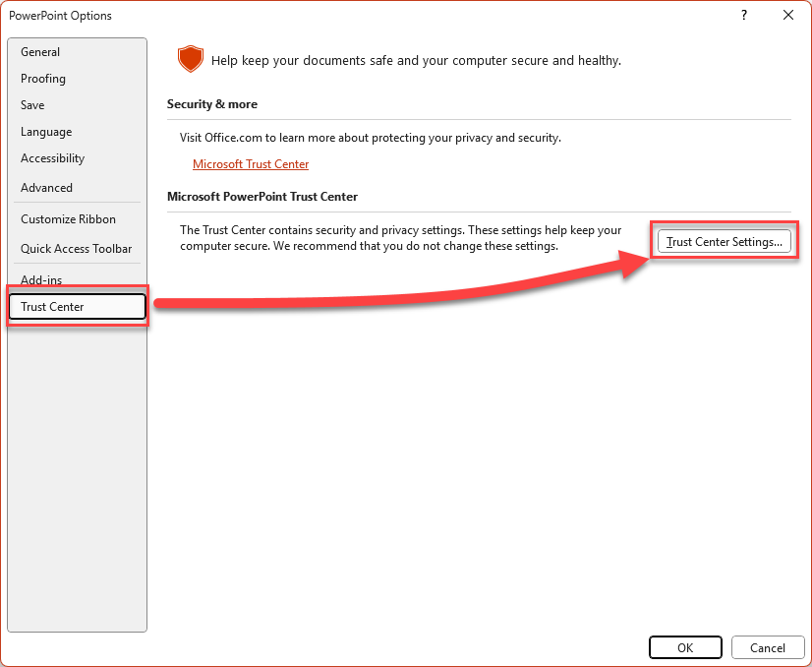Open the Microsoft Trust Center link
812x667 pixels.
click(x=251, y=164)
